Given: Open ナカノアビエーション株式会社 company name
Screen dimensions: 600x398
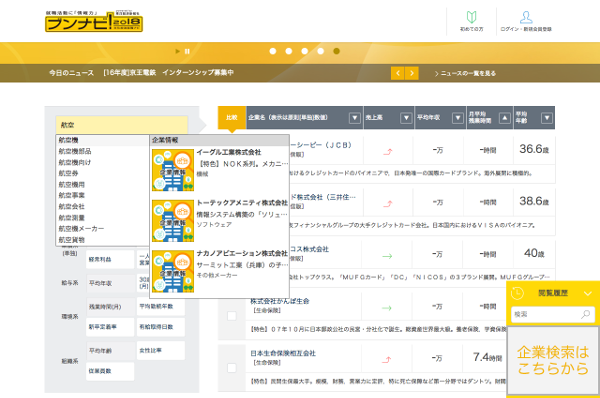Looking at the screenshot, I should click(x=242, y=253).
